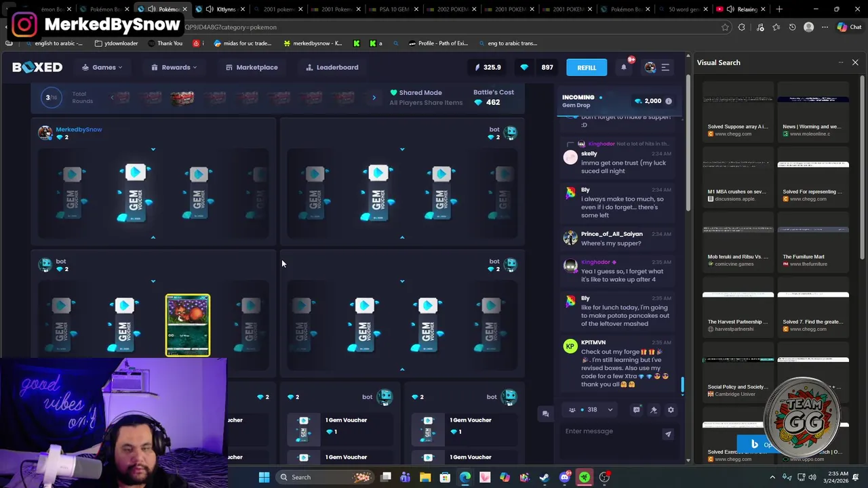Open the user avatar in Boxed header

(650, 67)
